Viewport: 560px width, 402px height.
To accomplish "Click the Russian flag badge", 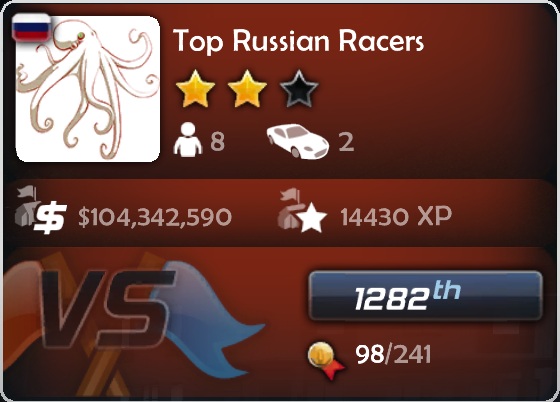I will 31,27.
